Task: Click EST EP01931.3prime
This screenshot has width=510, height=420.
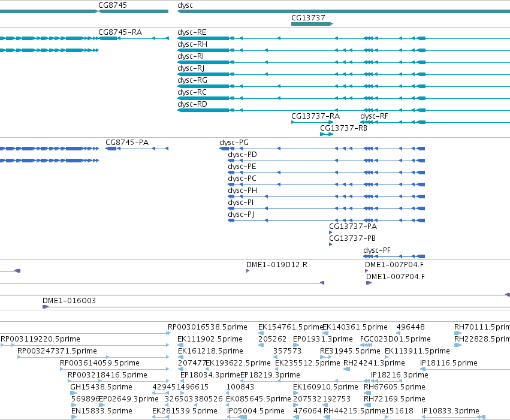Action: click(x=322, y=339)
